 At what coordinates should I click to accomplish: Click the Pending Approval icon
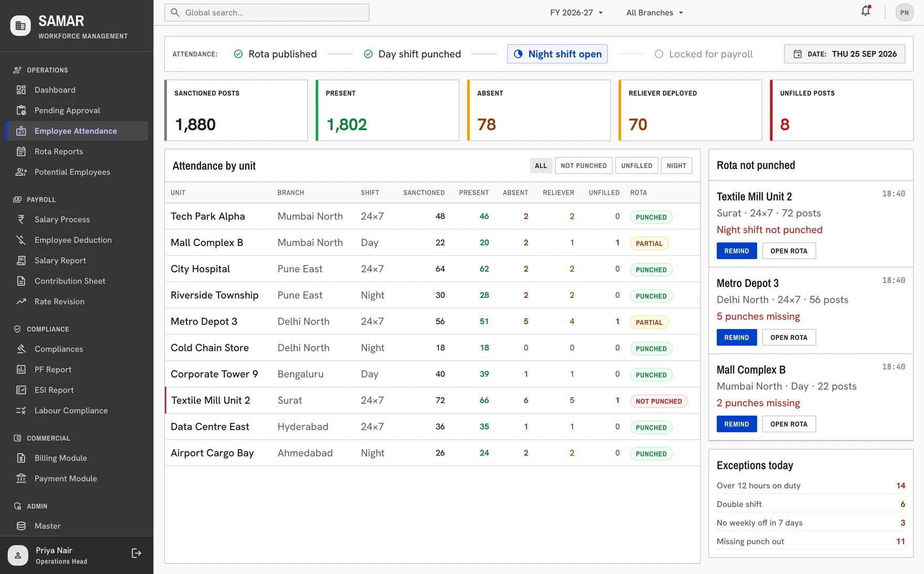click(x=21, y=110)
